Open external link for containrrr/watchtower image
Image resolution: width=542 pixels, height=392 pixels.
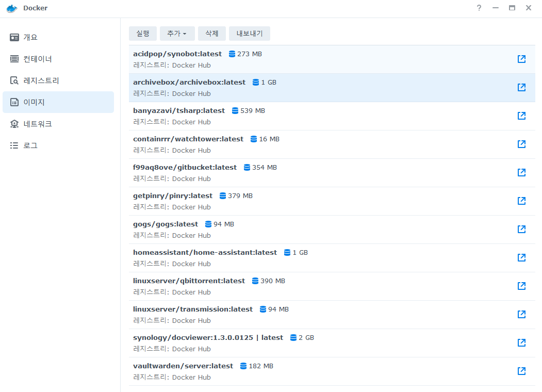tap(521, 144)
